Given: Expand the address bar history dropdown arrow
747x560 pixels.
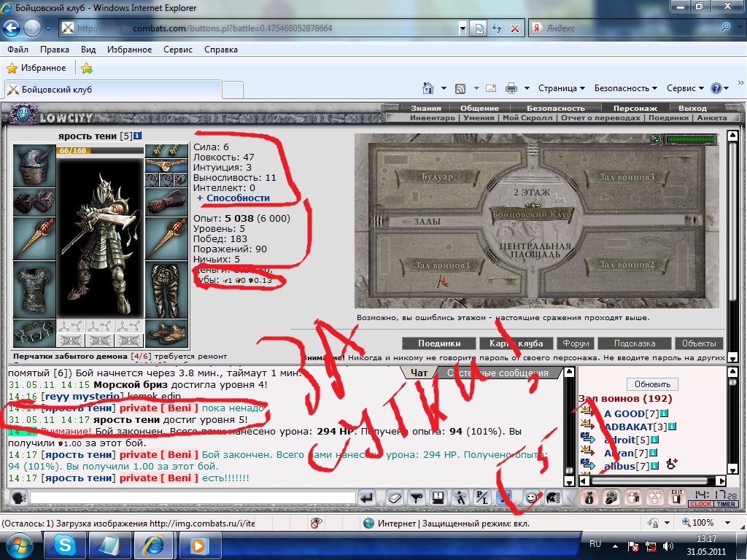Looking at the screenshot, I should coord(462,28).
